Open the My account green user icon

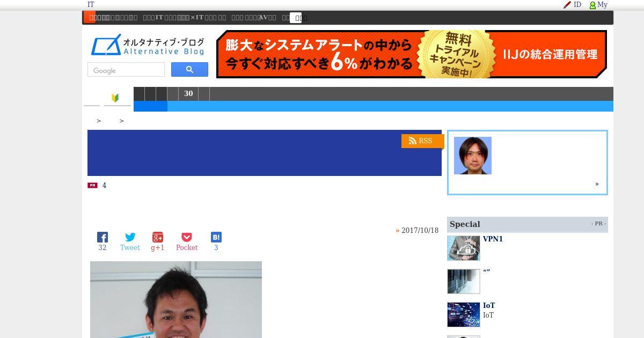click(598, 5)
